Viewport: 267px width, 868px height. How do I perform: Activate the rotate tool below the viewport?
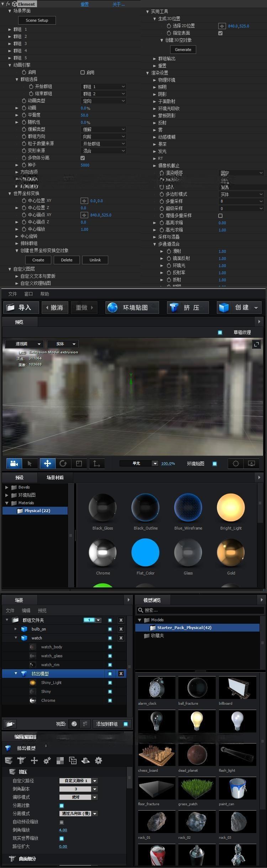tap(63, 463)
